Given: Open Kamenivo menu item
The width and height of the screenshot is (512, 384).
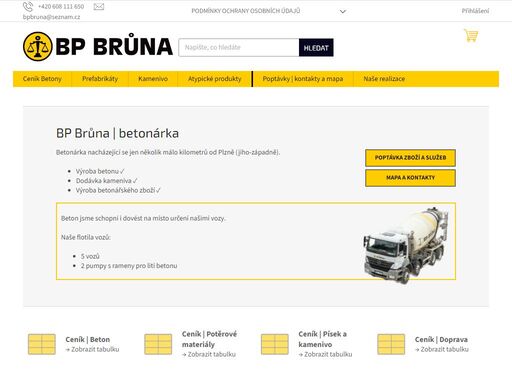Looking at the screenshot, I should [153, 79].
